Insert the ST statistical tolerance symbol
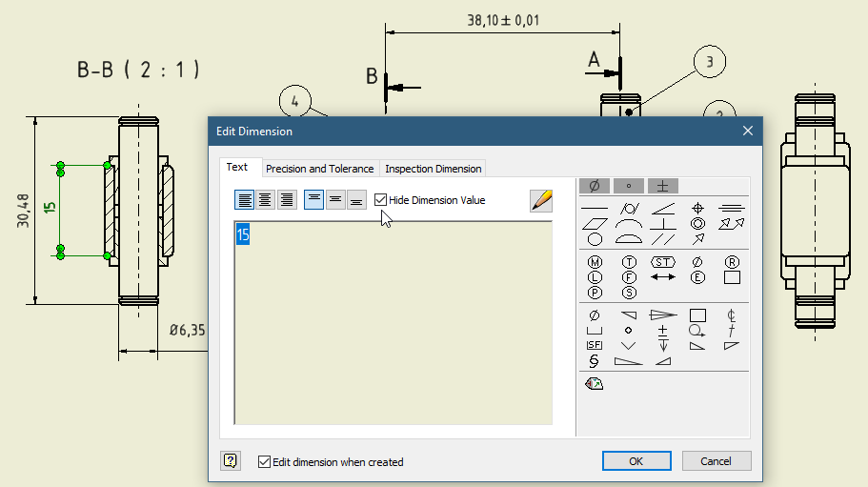The width and height of the screenshot is (868, 487). [x=663, y=262]
